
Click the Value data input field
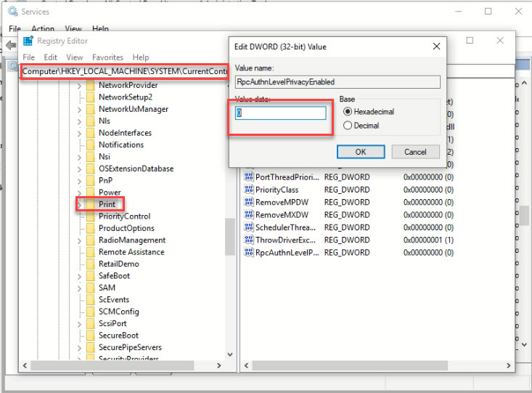coord(281,113)
